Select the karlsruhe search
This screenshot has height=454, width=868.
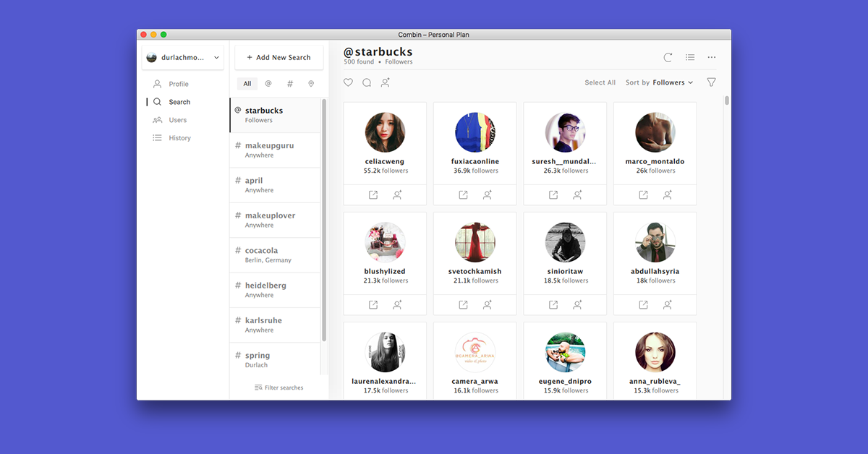[x=276, y=325]
